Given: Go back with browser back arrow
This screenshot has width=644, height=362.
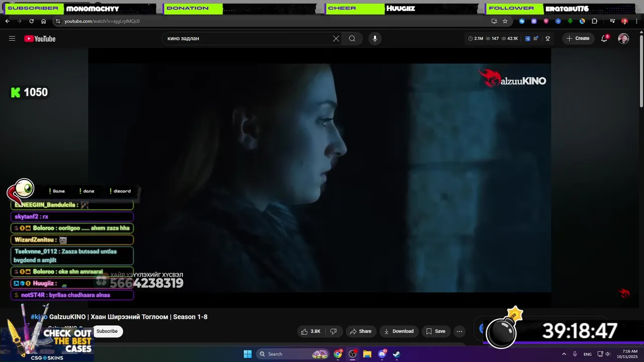Looking at the screenshot, I should tap(8, 21).
